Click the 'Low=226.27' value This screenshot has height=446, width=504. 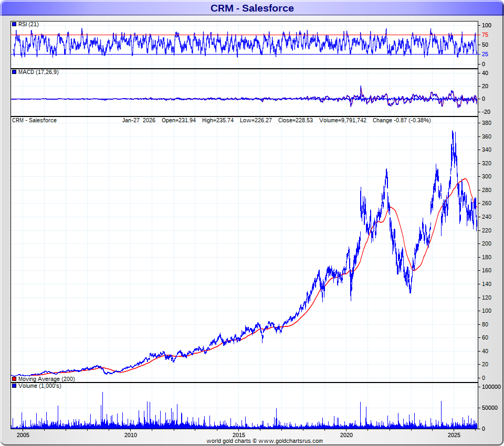(x=256, y=120)
